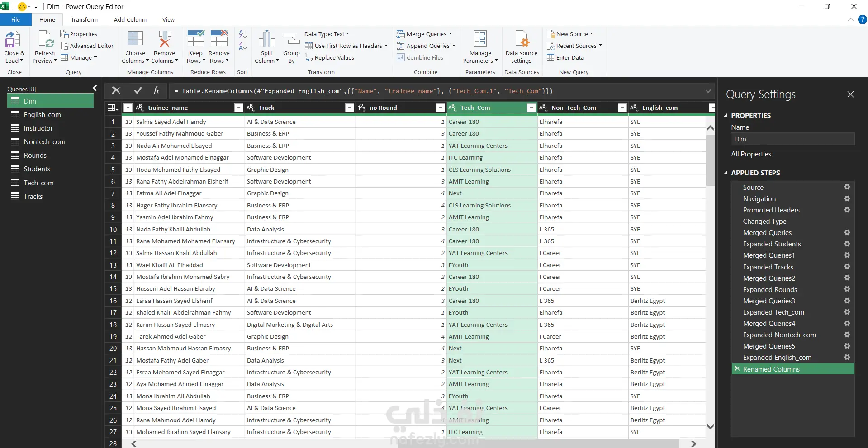Click the Remove Rows icon
This screenshot has height=448, width=868.
click(219, 38)
